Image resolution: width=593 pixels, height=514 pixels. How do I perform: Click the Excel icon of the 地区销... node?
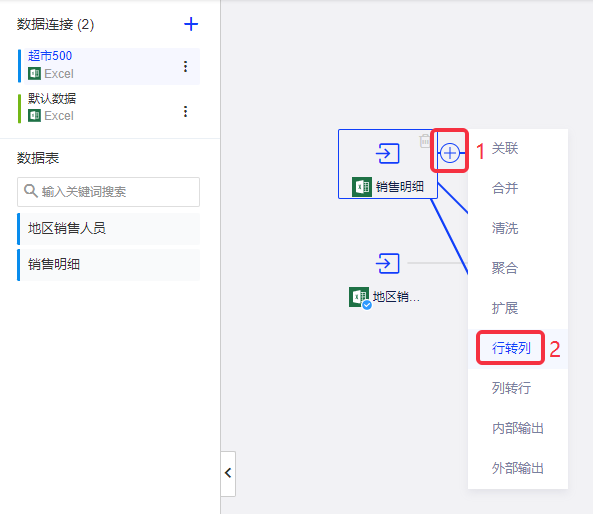coord(359,297)
